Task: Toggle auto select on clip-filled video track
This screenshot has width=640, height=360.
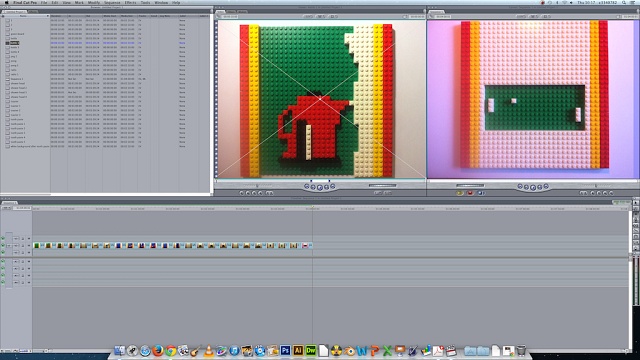Action: pyautogui.click(x=29, y=245)
